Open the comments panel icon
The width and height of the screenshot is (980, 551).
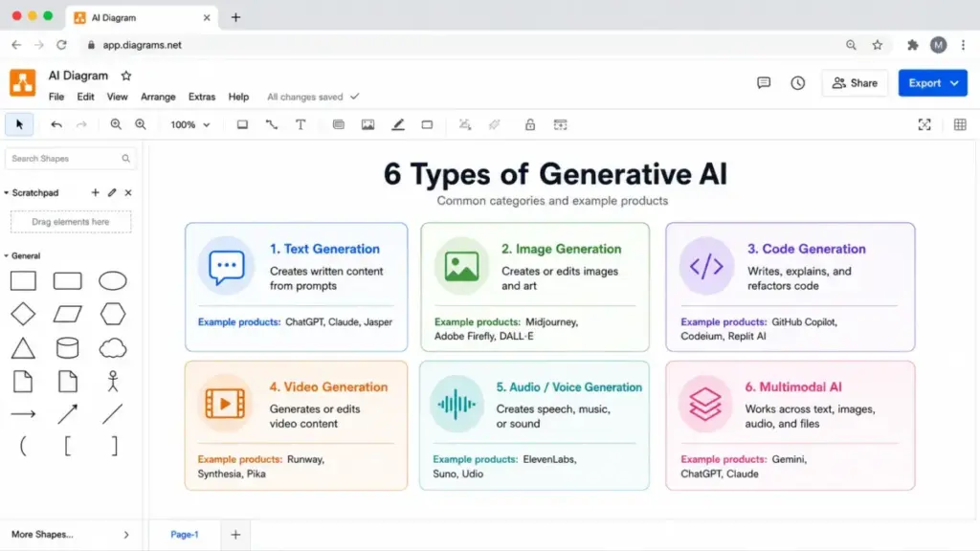point(764,82)
